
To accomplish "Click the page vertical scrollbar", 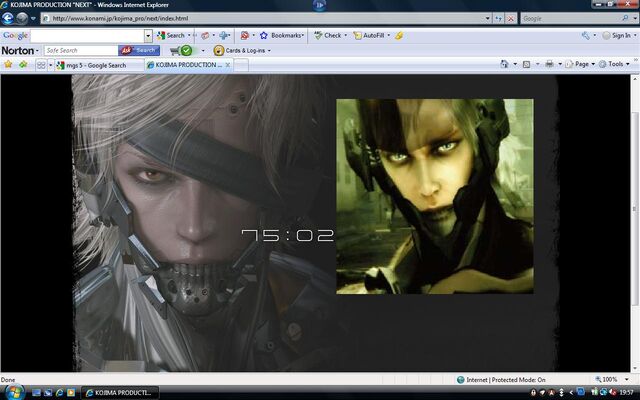I will pyautogui.click(x=635, y=222).
